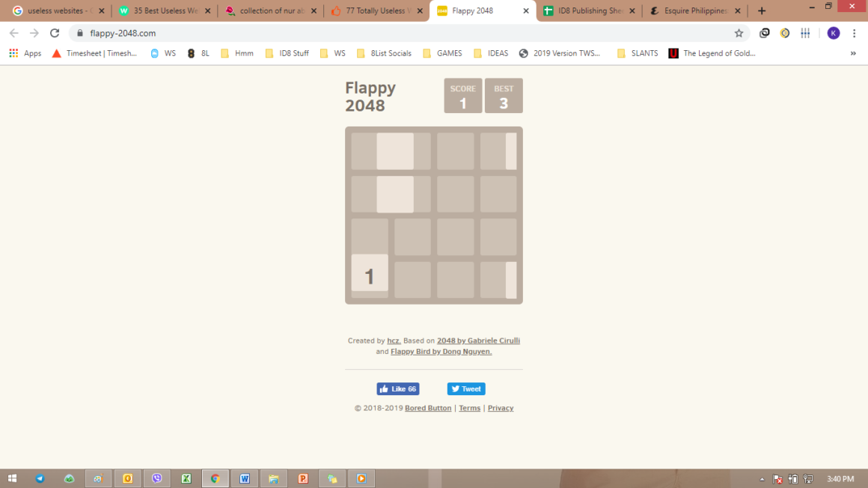Open the ID8 Stuff bookmark folder
The height and width of the screenshot is (488, 868).
point(287,53)
